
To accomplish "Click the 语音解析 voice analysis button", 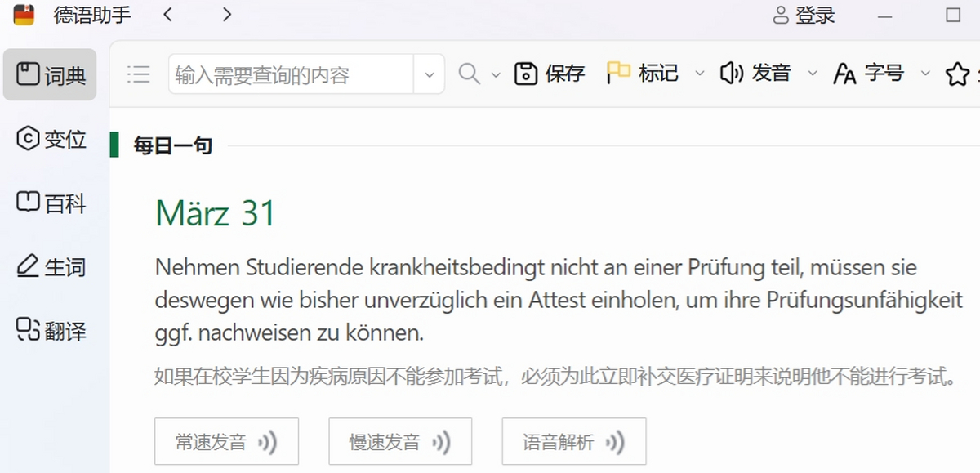I will pos(574,442).
